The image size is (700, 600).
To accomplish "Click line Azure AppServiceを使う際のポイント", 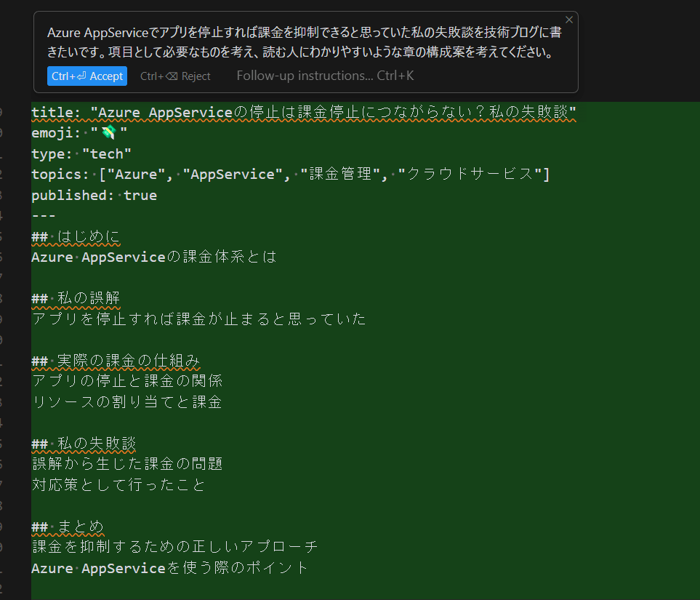I will tap(170, 568).
